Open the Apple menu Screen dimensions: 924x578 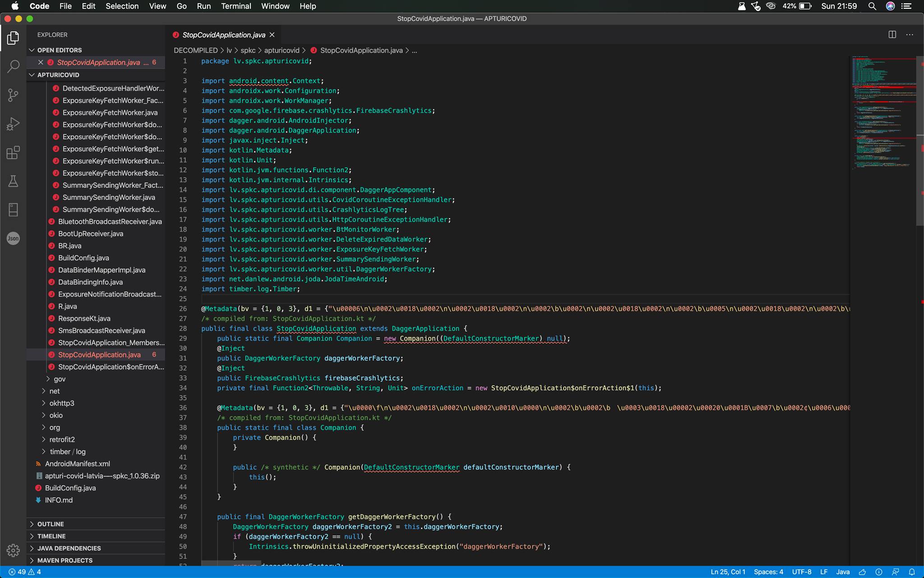point(15,6)
